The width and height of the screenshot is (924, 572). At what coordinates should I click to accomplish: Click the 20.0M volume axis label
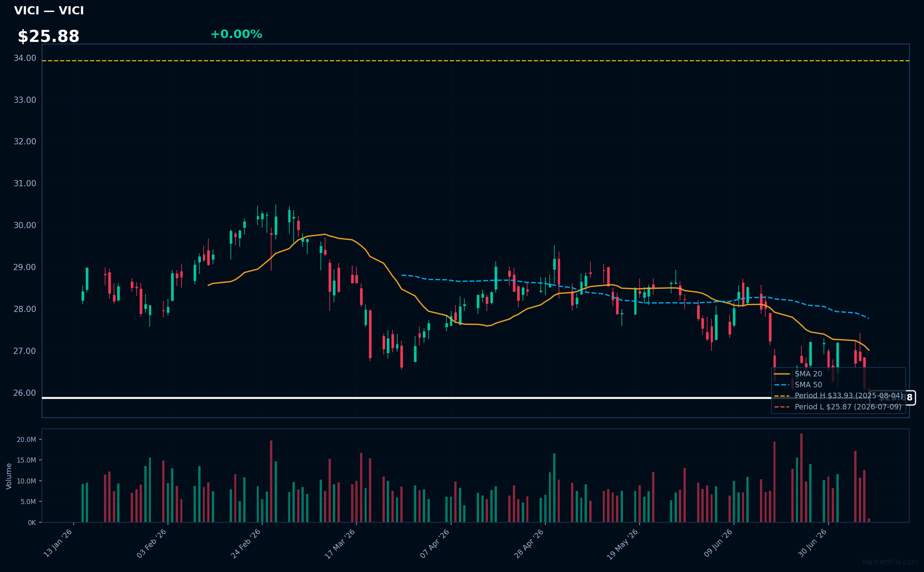[26, 440]
